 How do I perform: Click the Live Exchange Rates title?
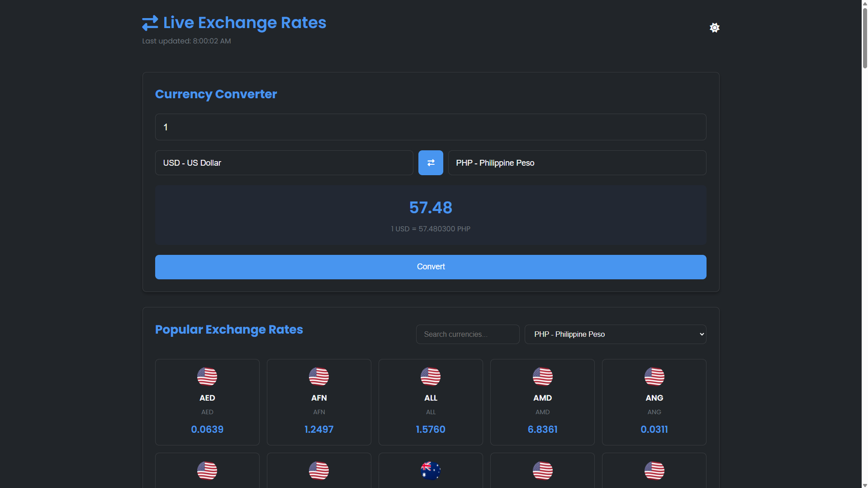tap(245, 23)
